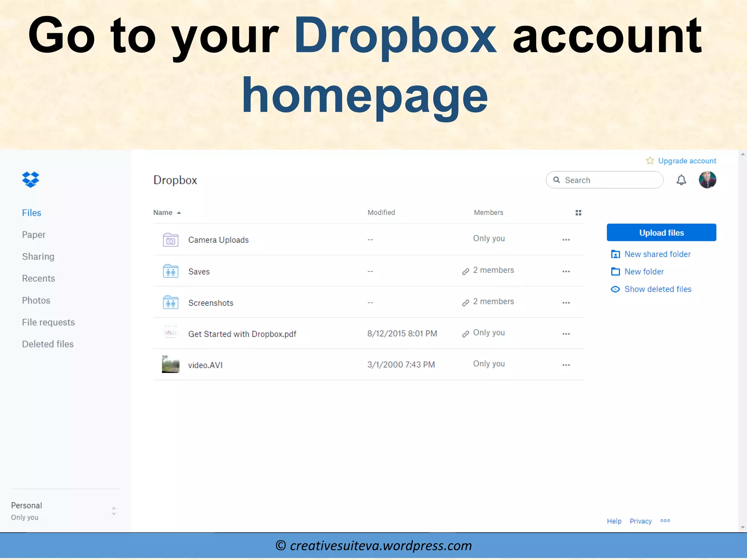Click the Dropbox logo icon

[31, 179]
